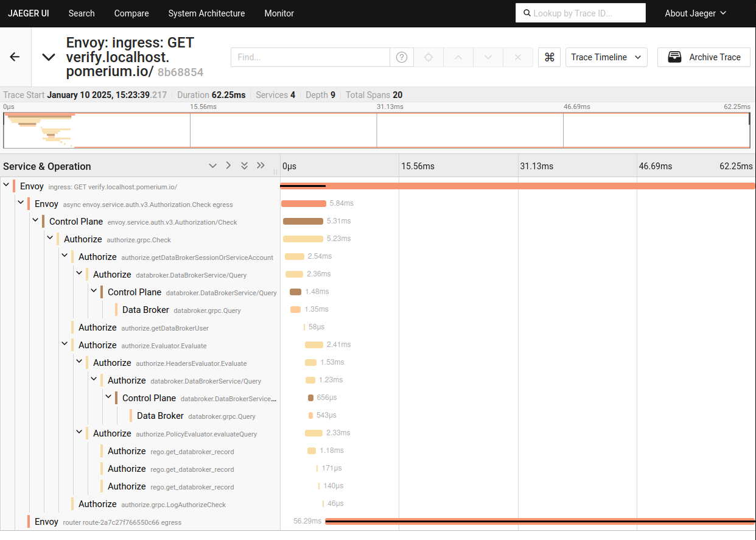Navigate back using the left arrow button
The image size is (756, 540).
(x=15, y=57)
